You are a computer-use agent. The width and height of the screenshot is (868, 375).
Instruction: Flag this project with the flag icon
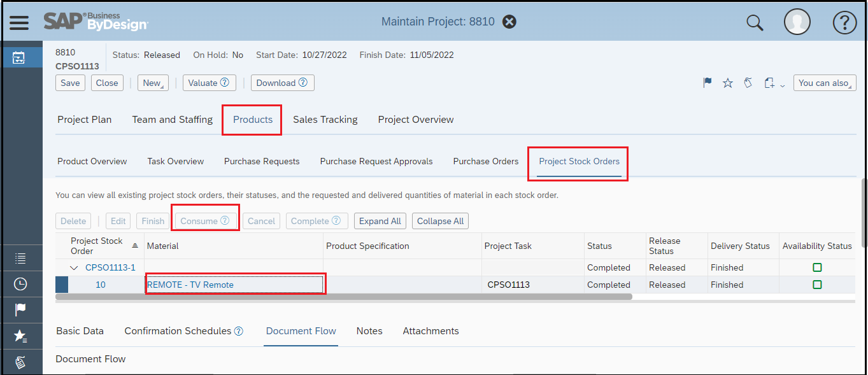click(708, 83)
